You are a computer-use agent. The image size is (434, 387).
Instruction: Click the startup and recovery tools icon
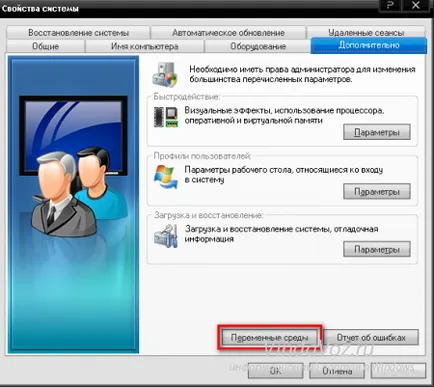click(166, 236)
